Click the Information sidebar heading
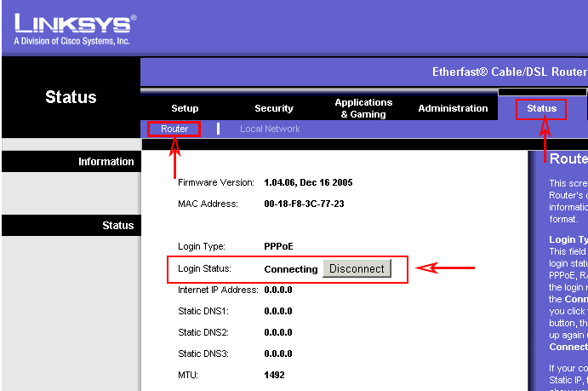This screenshot has height=391, width=588. pos(106,162)
